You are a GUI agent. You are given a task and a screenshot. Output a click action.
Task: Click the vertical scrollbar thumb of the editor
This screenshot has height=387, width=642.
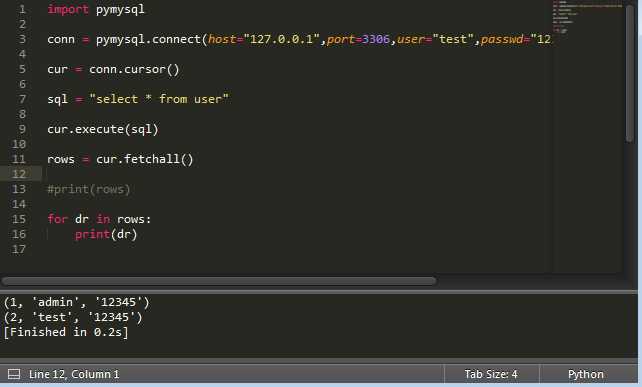click(x=630, y=74)
